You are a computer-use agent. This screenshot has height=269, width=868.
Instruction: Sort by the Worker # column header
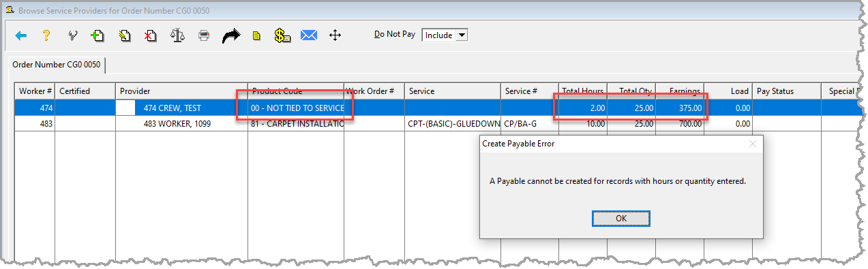(35, 91)
